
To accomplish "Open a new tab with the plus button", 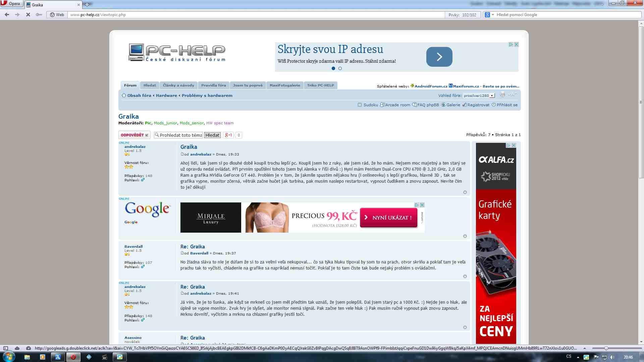I will pos(87,5).
